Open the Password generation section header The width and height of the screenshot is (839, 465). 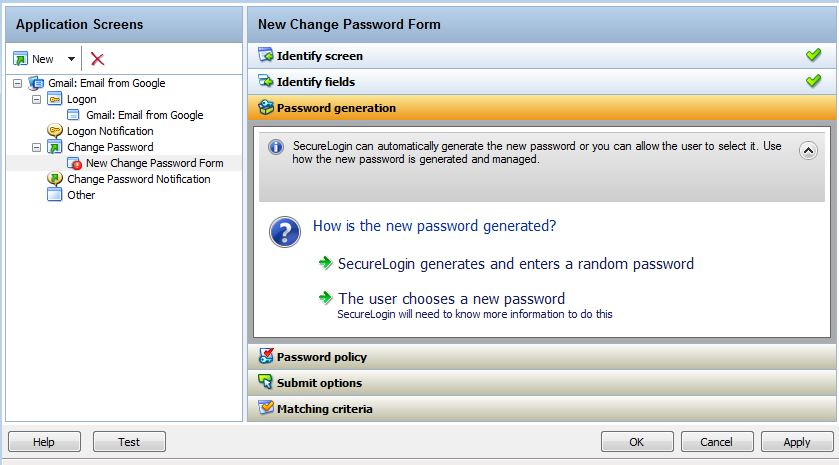coord(336,108)
